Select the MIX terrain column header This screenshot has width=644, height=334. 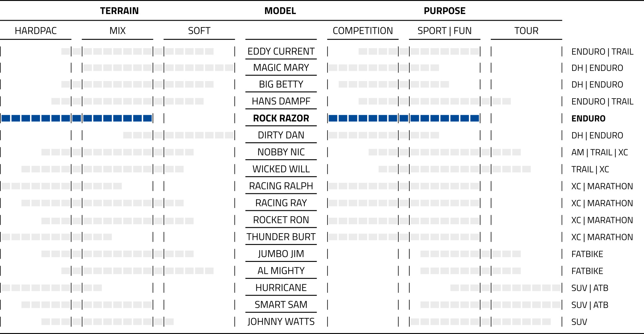[117, 31]
